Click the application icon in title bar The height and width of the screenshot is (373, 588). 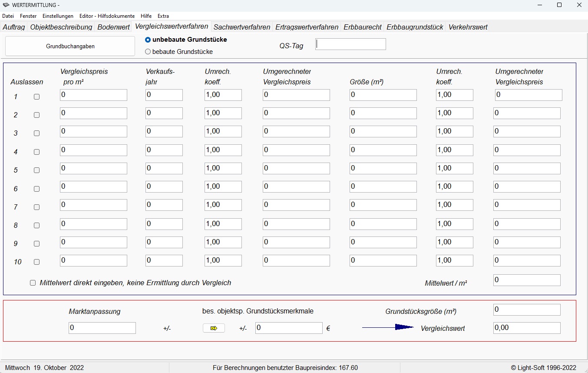click(6, 5)
